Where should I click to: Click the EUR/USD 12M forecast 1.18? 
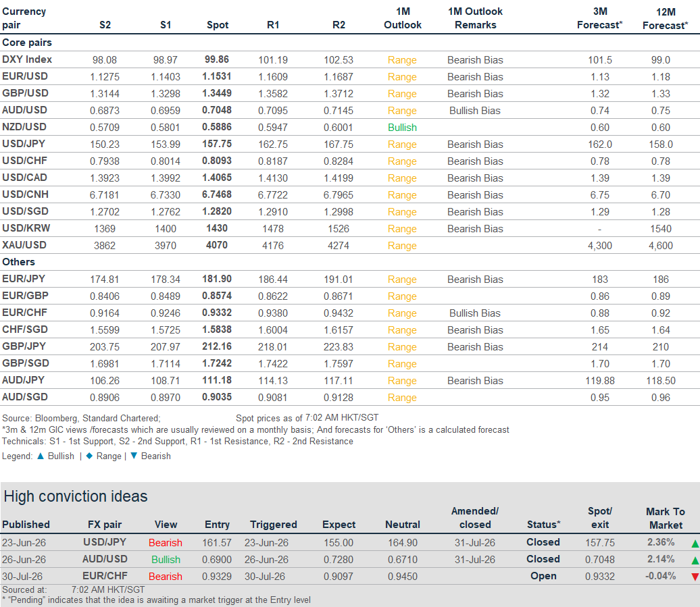click(661, 77)
